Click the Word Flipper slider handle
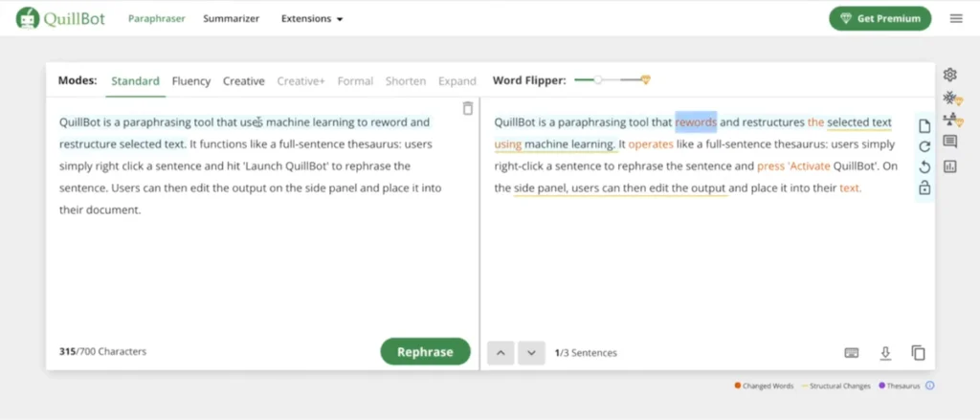The height and width of the screenshot is (420, 980). click(x=598, y=80)
